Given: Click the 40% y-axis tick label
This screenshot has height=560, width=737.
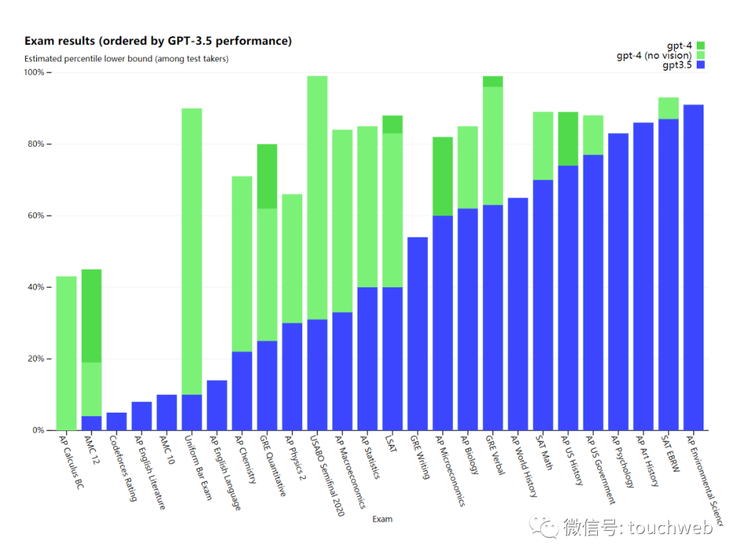Looking at the screenshot, I should point(35,287).
